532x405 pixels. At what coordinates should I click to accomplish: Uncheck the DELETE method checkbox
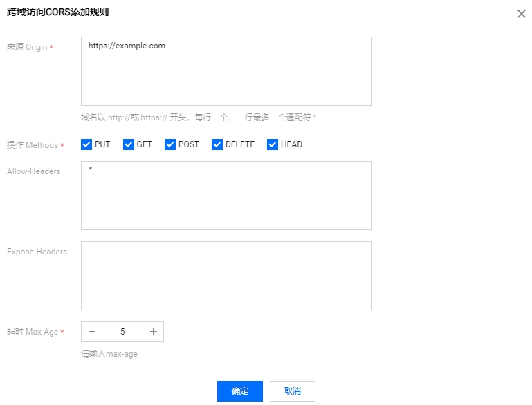coord(217,144)
